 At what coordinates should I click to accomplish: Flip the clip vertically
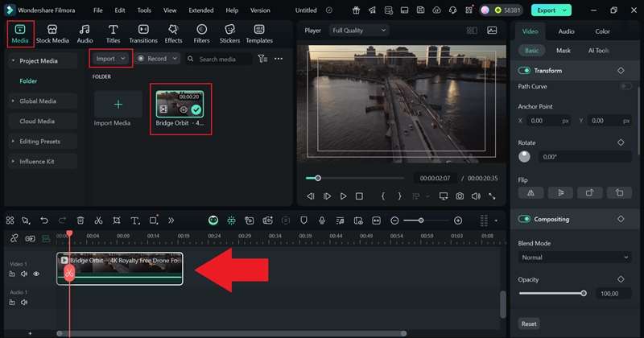[560, 192]
